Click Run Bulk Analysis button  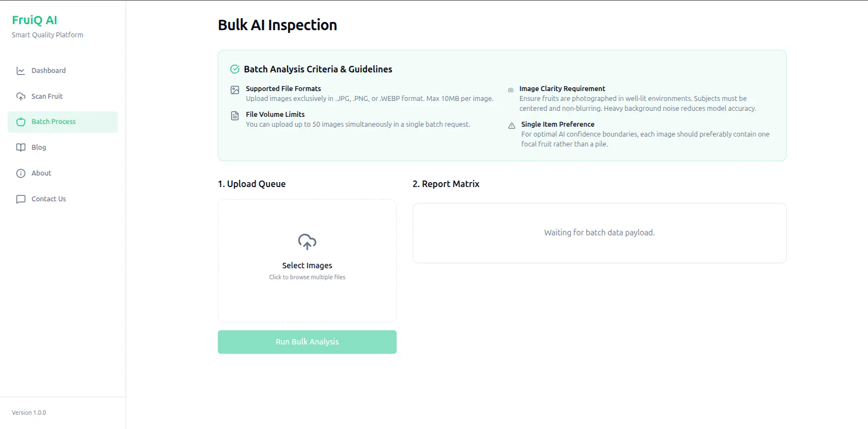pos(307,342)
